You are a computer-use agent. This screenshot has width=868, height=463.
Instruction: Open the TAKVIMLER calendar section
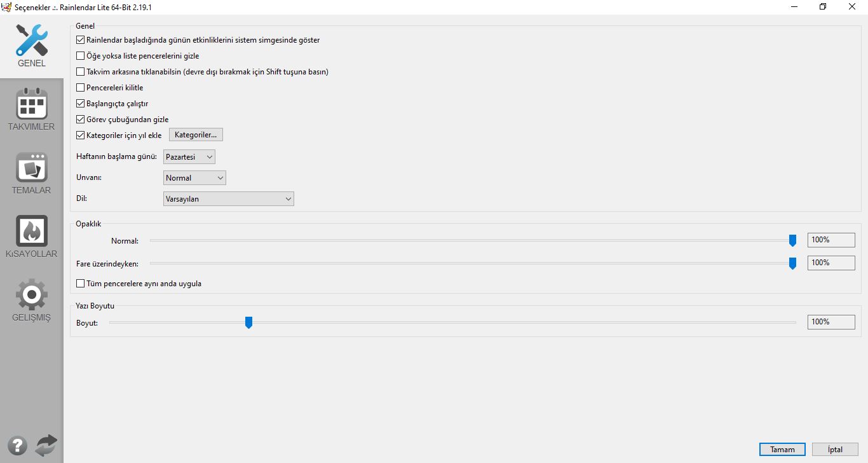(32, 109)
